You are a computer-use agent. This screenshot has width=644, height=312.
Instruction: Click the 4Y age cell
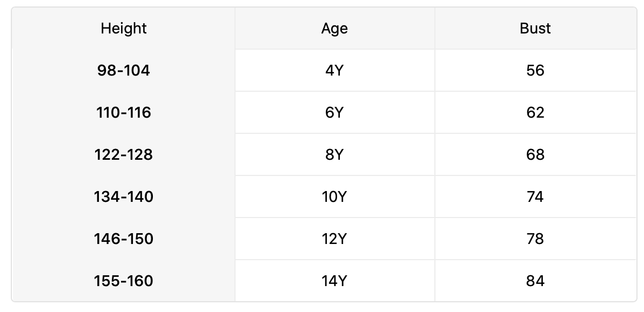(334, 71)
